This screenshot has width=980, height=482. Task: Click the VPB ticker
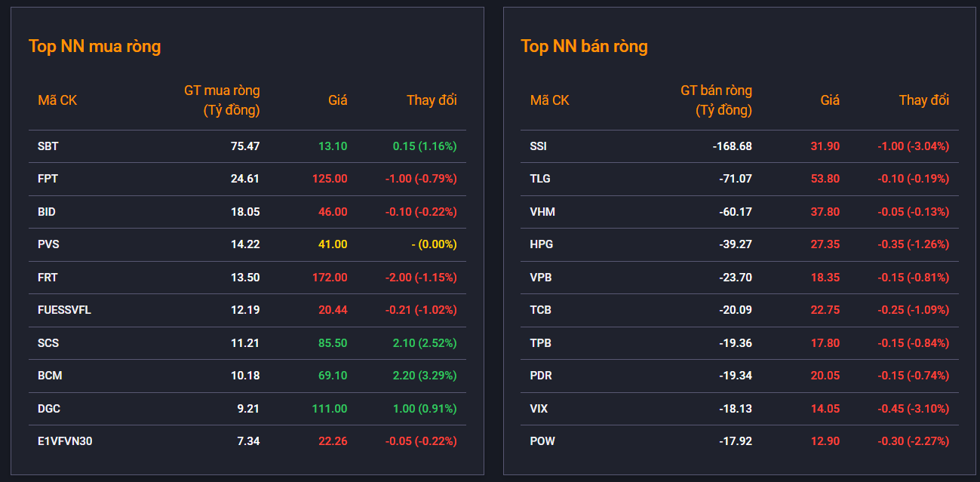point(541,278)
